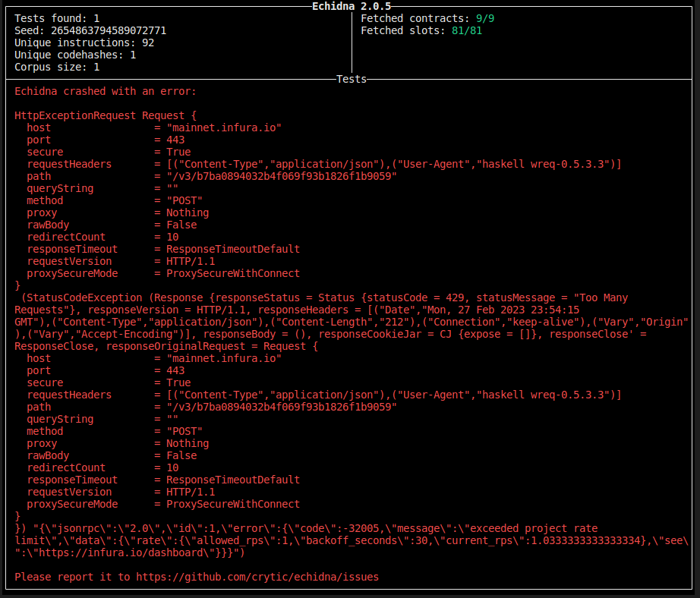Click the current_rps 1.0333333333333334 value
The image size is (700, 598).
click(x=585, y=540)
